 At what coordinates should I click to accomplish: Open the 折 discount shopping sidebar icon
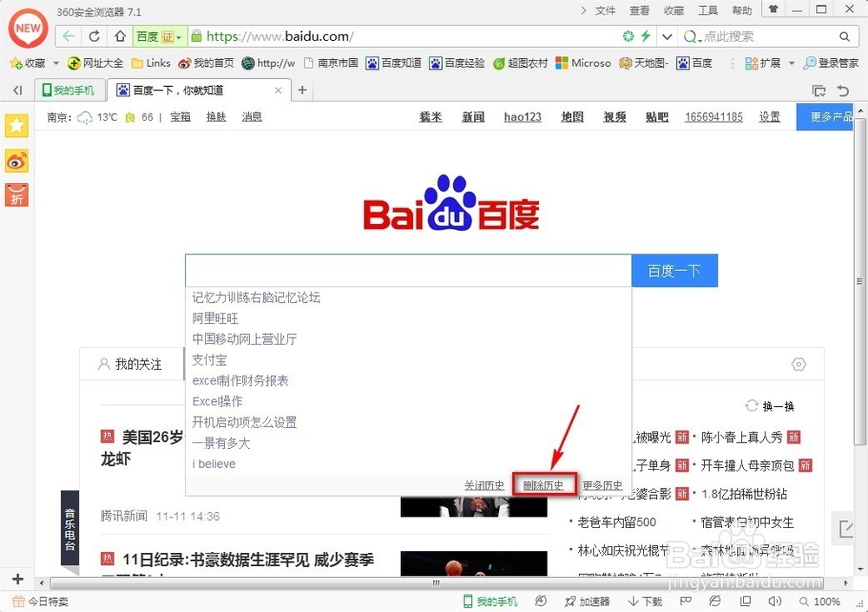(x=16, y=195)
